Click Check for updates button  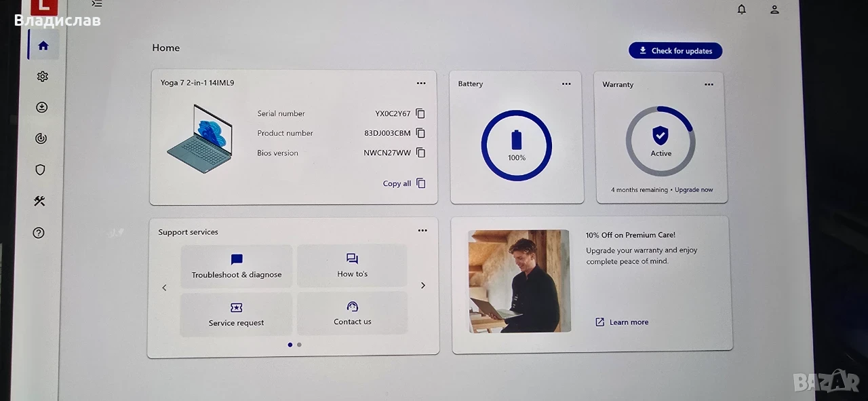[675, 51]
